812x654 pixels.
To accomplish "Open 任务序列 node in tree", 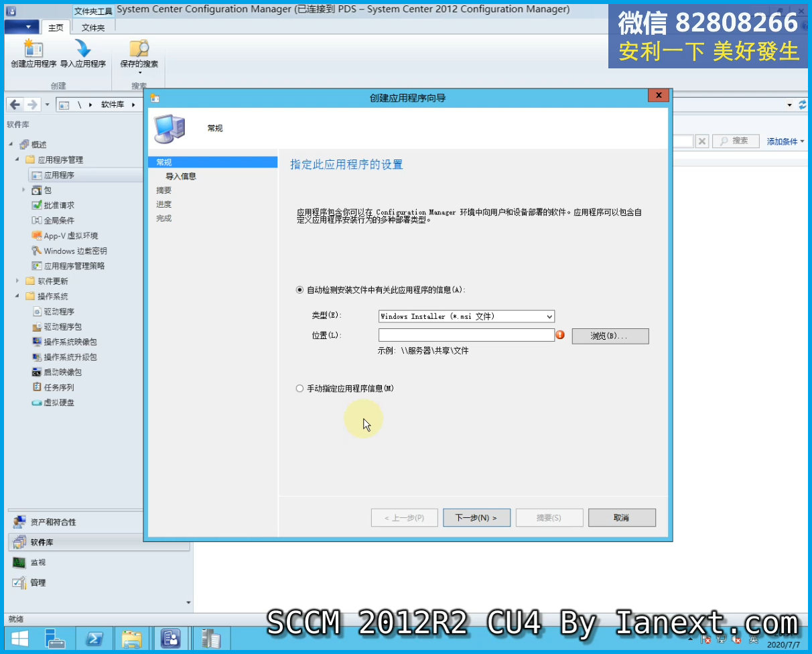I will point(59,387).
